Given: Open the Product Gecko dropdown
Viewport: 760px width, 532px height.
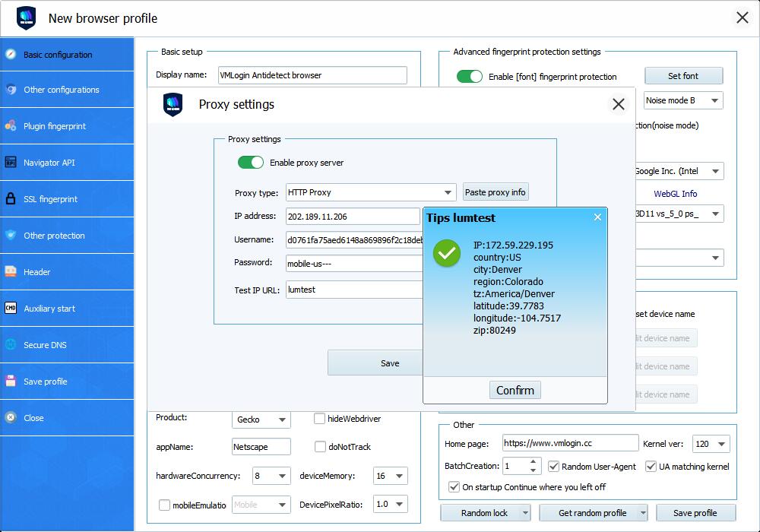Looking at the screenshot, I should 261,420.
